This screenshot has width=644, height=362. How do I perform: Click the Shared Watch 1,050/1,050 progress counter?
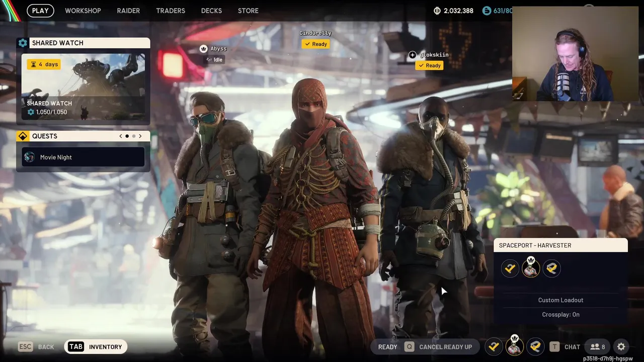pyautogui.click(x=47, y=112)
